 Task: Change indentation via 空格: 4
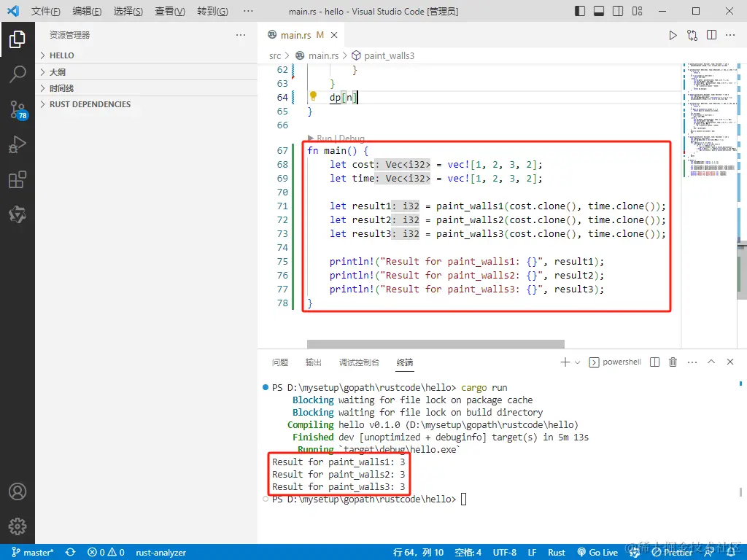(x=468, y=553)
